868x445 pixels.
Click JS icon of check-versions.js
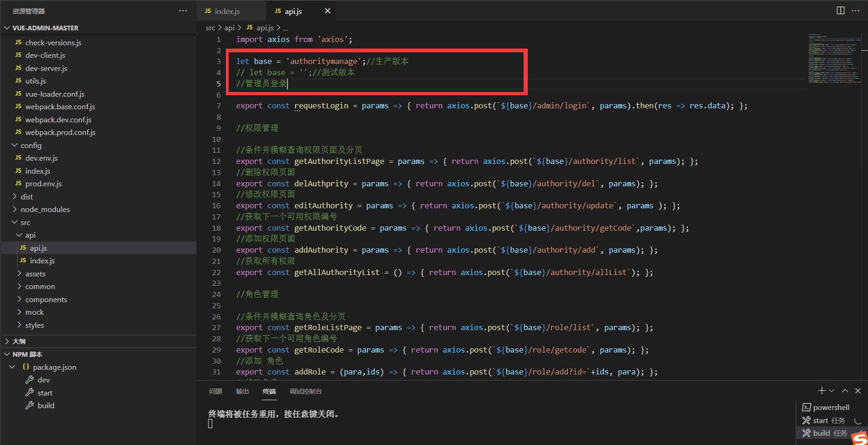[18, 42]
